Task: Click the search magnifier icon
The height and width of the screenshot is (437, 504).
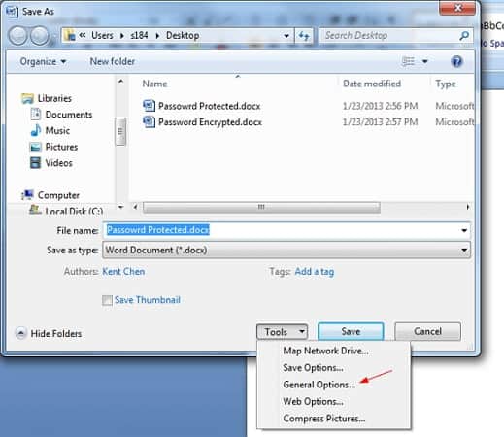Action: pos(464,35)
